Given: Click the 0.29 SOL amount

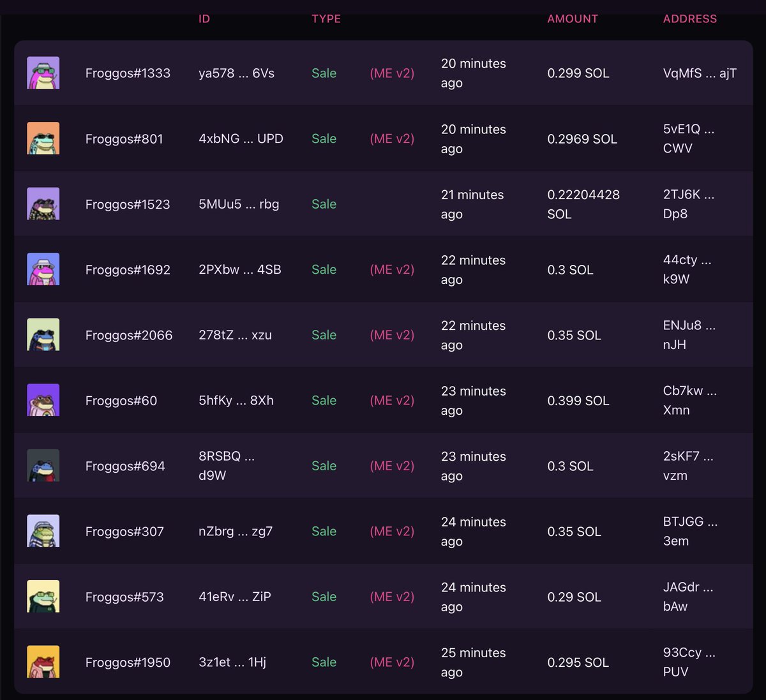Looking at the screenshot, I should coord(574,597).
